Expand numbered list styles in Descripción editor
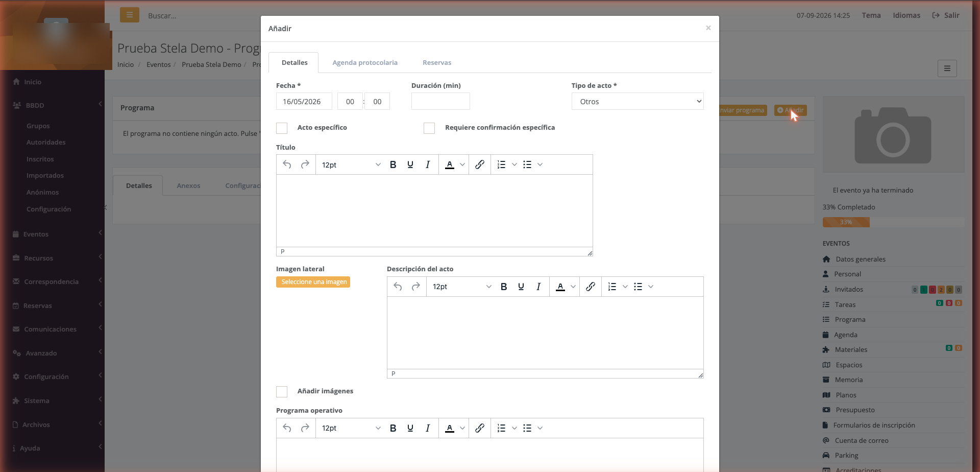The height and width of the screenshot is (472, 980). (625, 287)
